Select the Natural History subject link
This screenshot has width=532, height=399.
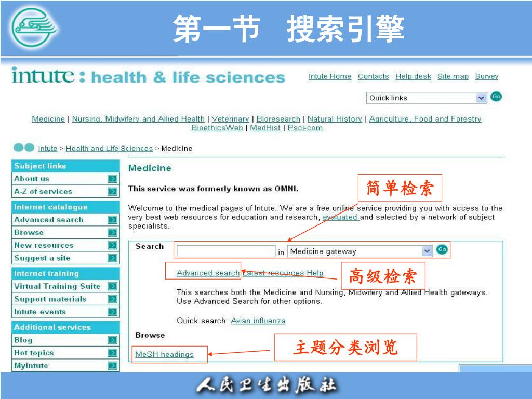(x=335, y=119)
